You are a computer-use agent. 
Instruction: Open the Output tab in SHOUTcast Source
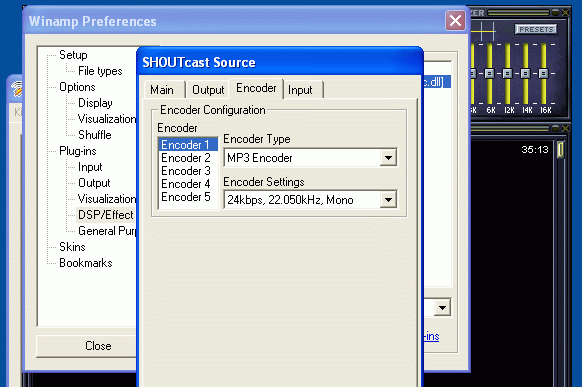coord(208,90)
